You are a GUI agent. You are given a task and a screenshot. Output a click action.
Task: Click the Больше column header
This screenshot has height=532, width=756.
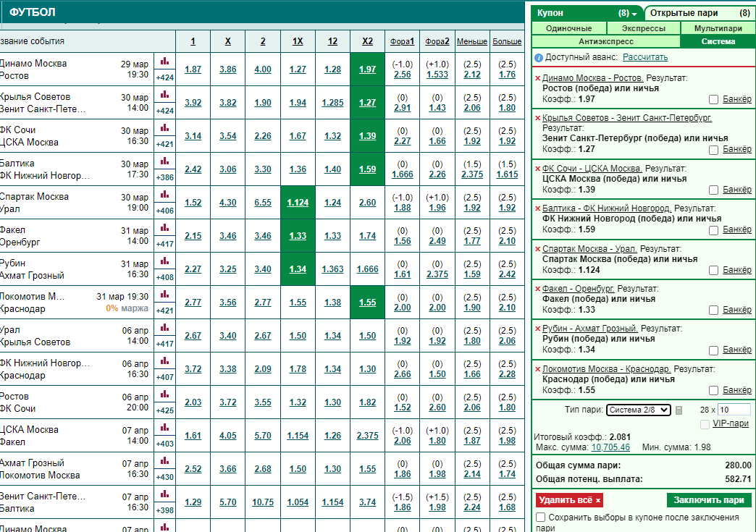507,41
